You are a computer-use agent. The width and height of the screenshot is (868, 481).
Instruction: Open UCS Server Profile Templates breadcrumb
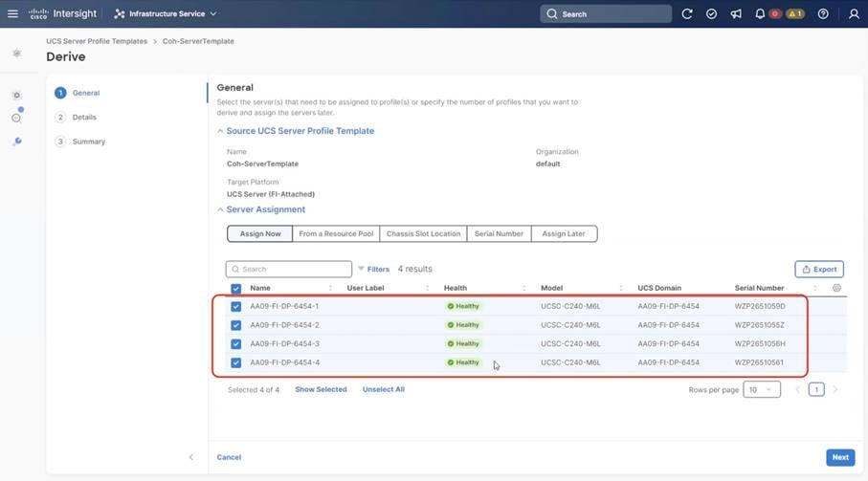(x=97, y=41)
